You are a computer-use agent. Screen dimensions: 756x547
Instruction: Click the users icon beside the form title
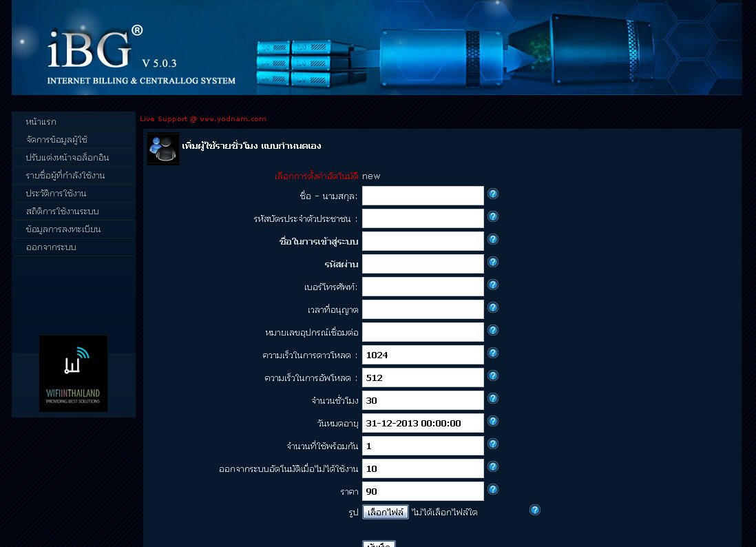click(x=163, y=149)
